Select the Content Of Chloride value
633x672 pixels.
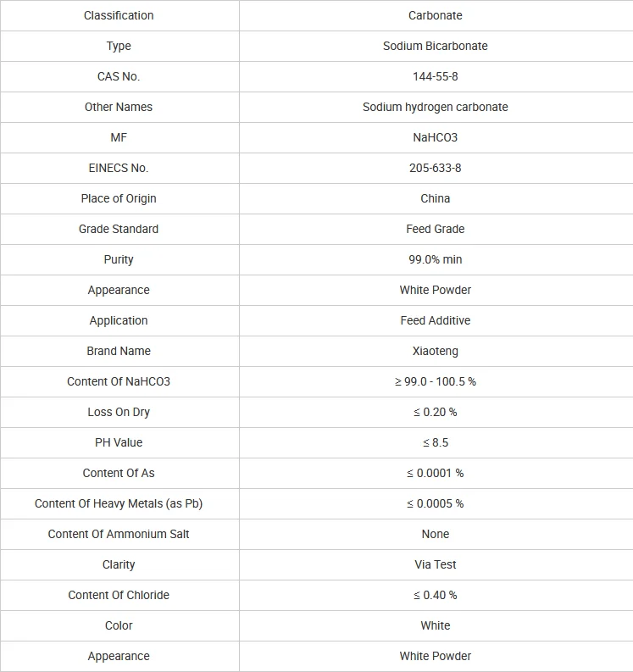tap(435, 595)
